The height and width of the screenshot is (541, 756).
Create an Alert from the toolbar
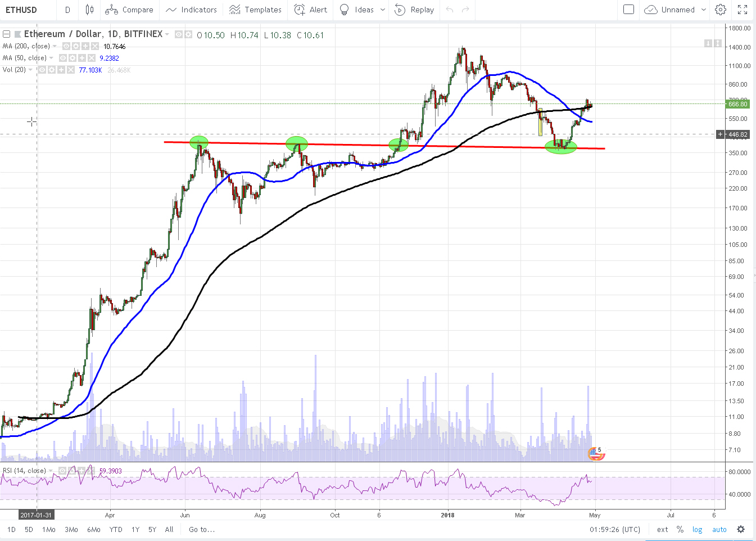click(310, 10)
